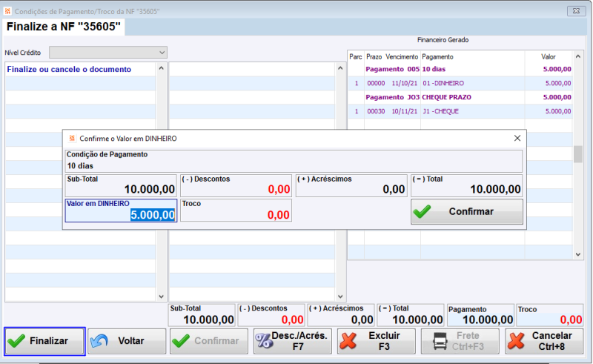Click the dialog Total value 10.000,00
This screenshot has width=593, height=364.
tap(495, 189)
